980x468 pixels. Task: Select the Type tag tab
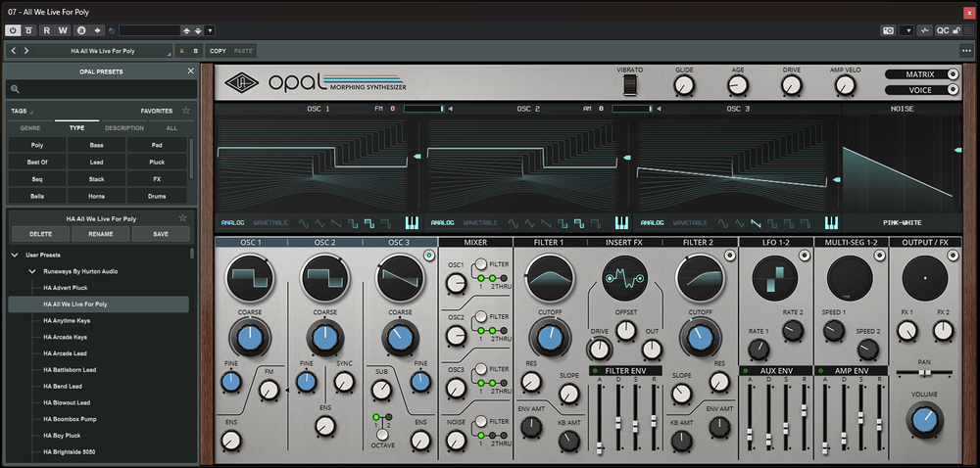click(x=76, y=128)
